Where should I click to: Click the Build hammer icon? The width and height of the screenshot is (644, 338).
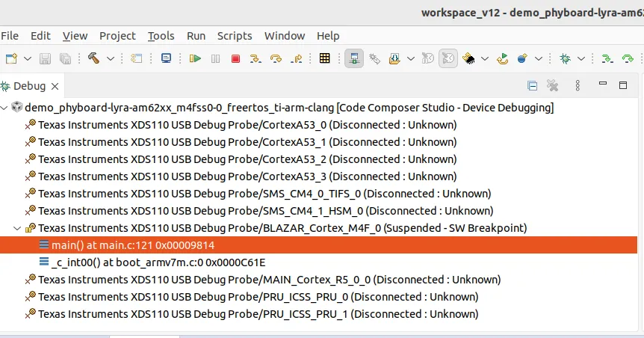pyautogui.click(x=94, y=58)
